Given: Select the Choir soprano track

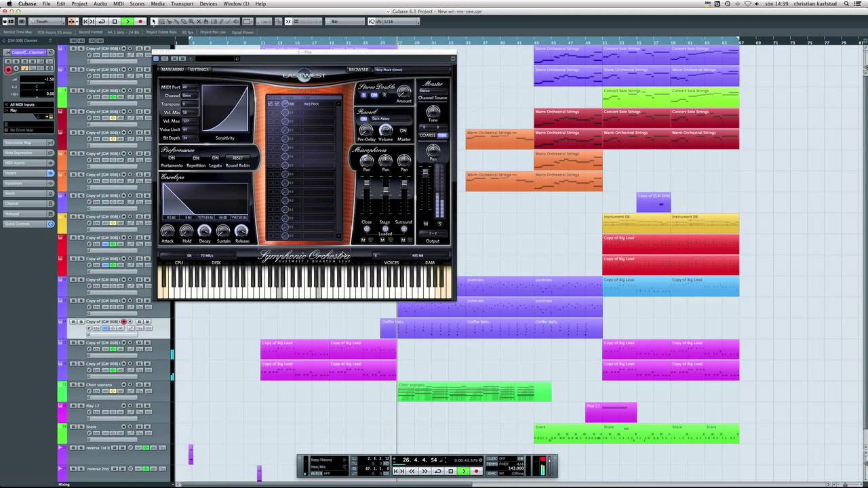Looking at the screenshot, I should [99, 385].
